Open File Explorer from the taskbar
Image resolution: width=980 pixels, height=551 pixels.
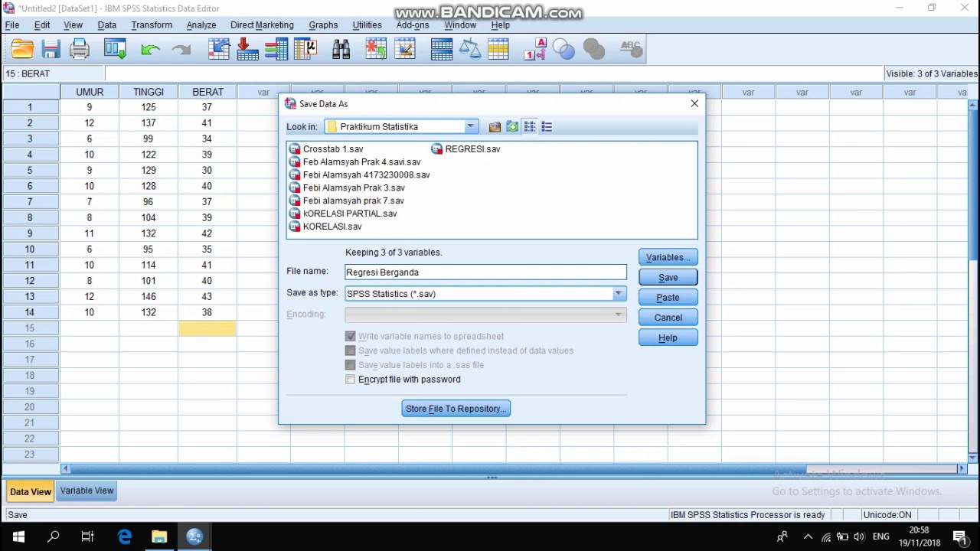[x=159, y=537]
